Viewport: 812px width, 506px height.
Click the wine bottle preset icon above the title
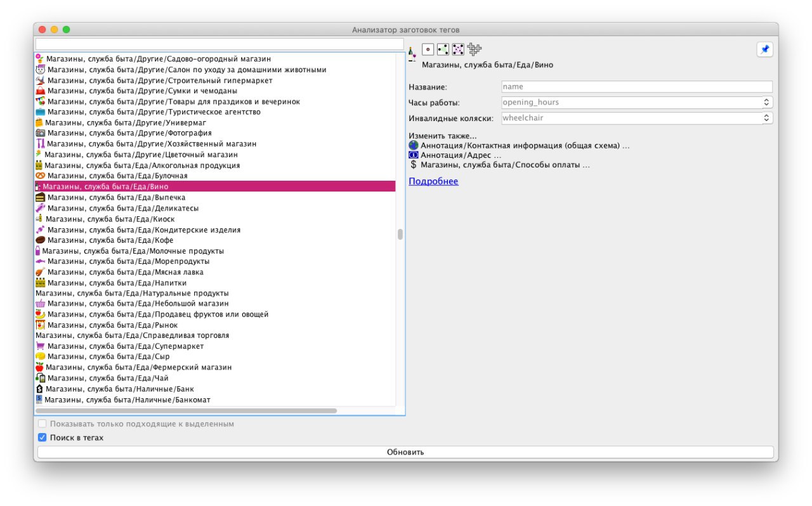pos(412,55)
